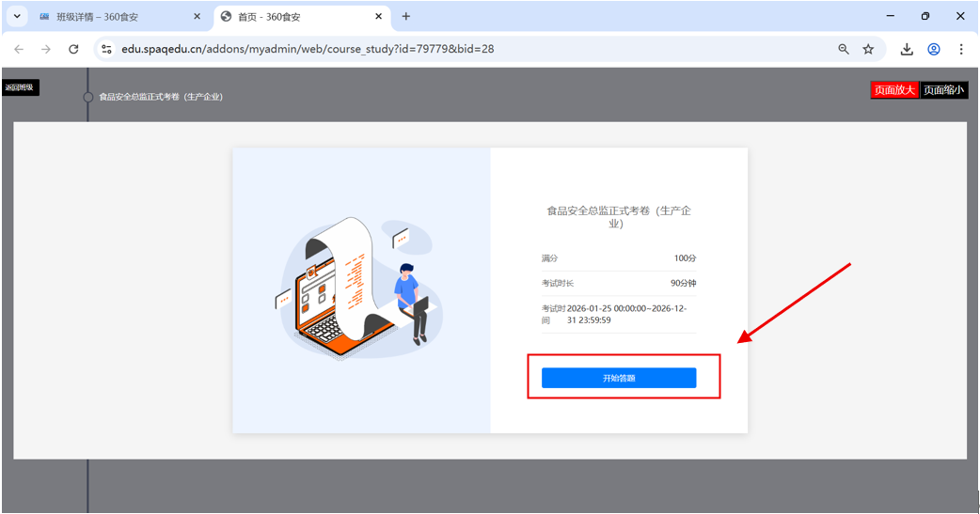Close the 首页 - 360食安 tab

coord(379,17)
